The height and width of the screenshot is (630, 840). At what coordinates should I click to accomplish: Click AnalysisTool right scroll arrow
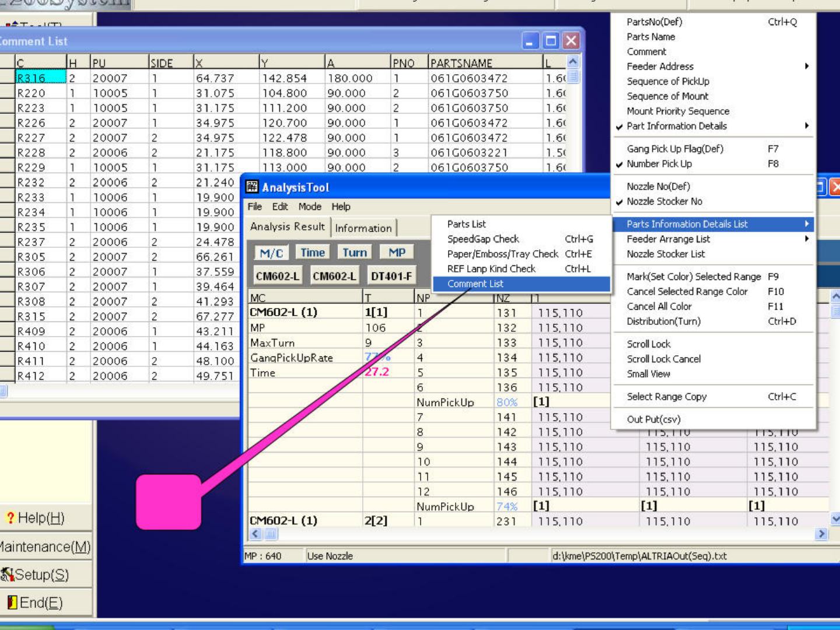click(821, 534)
